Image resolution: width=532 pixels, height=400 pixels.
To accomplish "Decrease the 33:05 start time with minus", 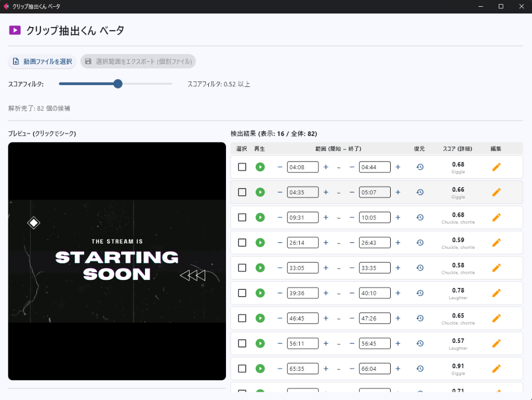I will [x=280, y=268].
